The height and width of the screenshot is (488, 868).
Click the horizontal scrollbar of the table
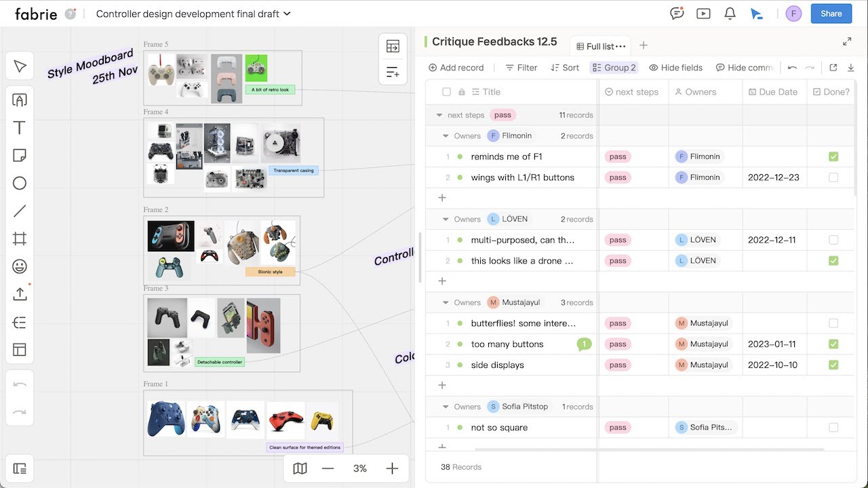[x=649, y=449]
